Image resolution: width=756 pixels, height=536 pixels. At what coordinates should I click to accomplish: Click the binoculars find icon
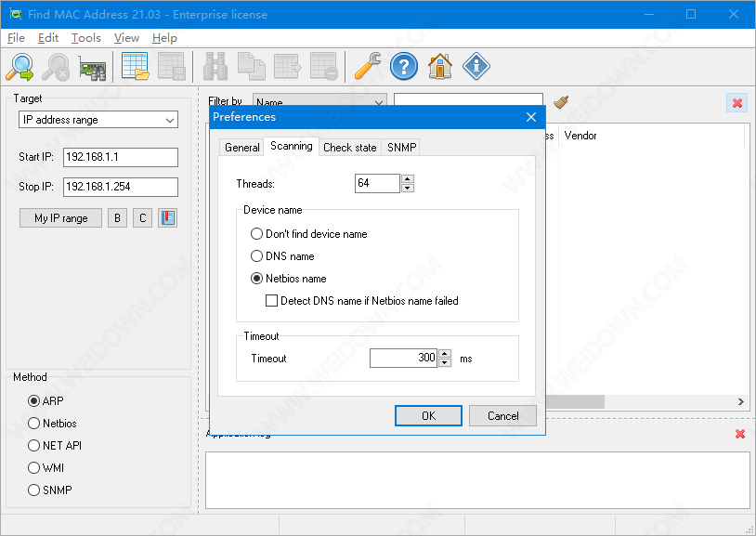coord(215,67)
